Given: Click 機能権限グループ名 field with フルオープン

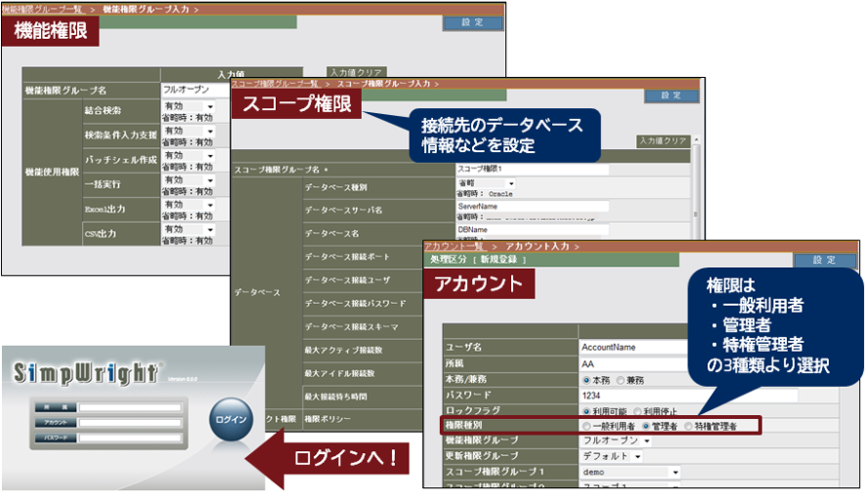Looking at the screenshot, I should tap(196, 90).
